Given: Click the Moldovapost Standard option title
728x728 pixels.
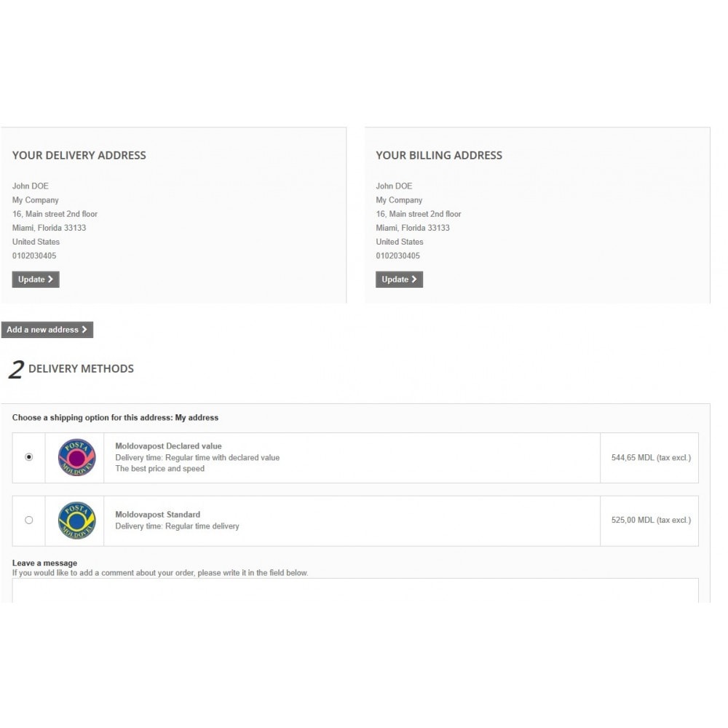Looking at the screenshot, I should tap(158, 515).
